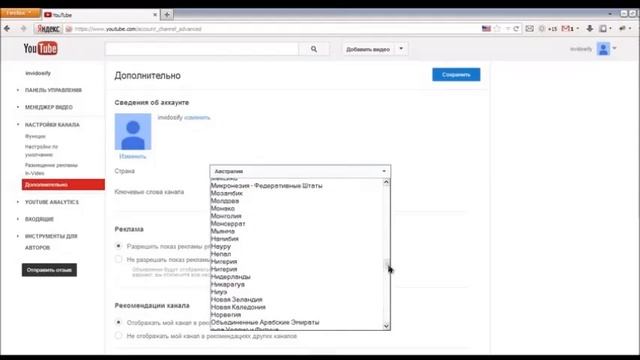640x360 pixels.
Task: Click the channel profile picture thumbnail
Action: click(133, 131)
